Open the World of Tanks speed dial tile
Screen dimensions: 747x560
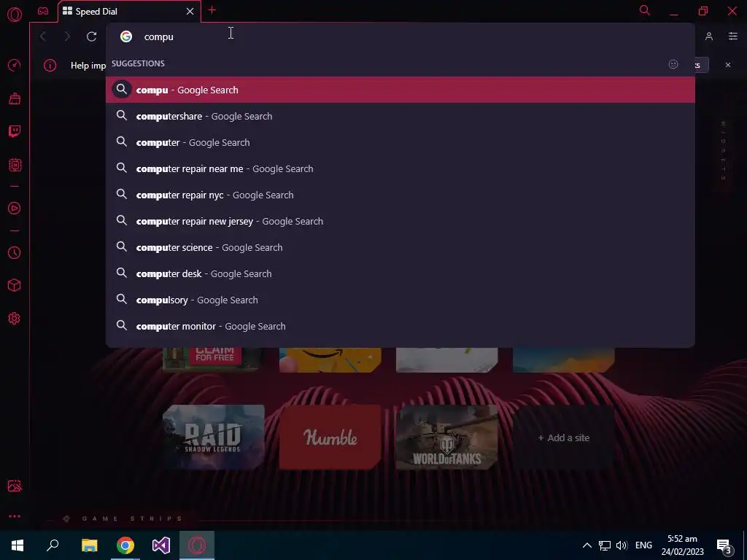click(447, 437)
